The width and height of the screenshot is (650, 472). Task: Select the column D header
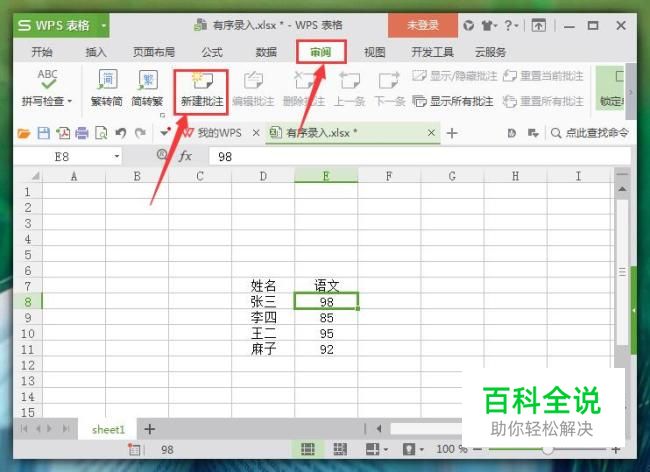tap(263, 176)
